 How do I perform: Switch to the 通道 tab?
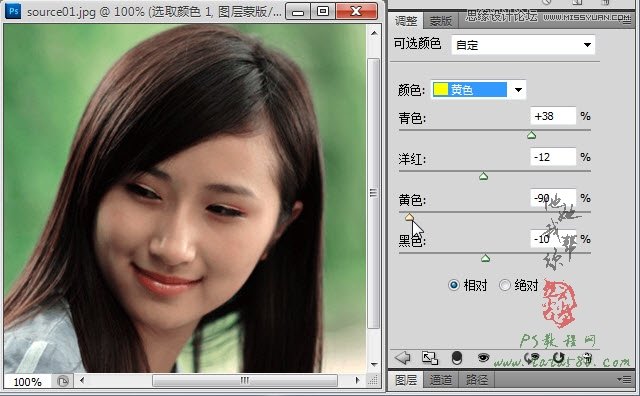tap(441, 380)
